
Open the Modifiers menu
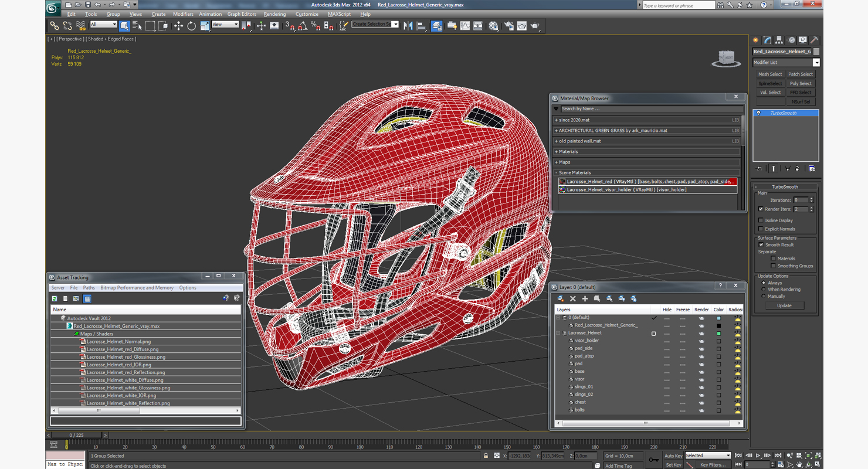coord(183,14)
